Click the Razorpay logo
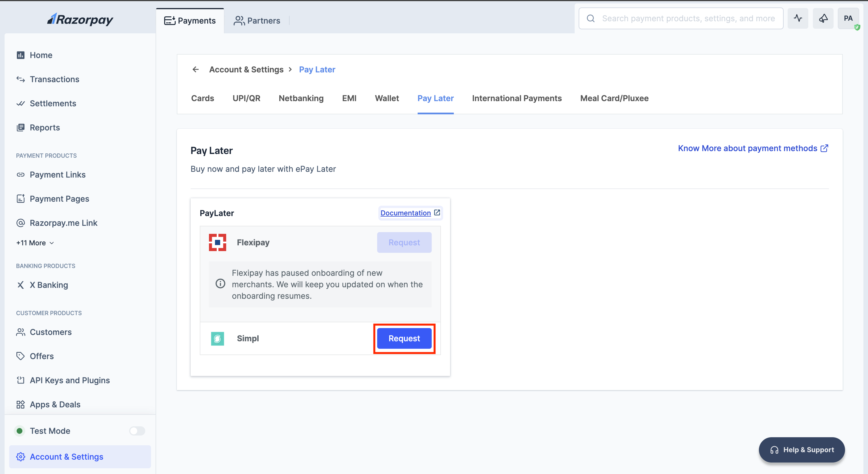The height and width of the screenshot is (474, 868). pos(80,20)
